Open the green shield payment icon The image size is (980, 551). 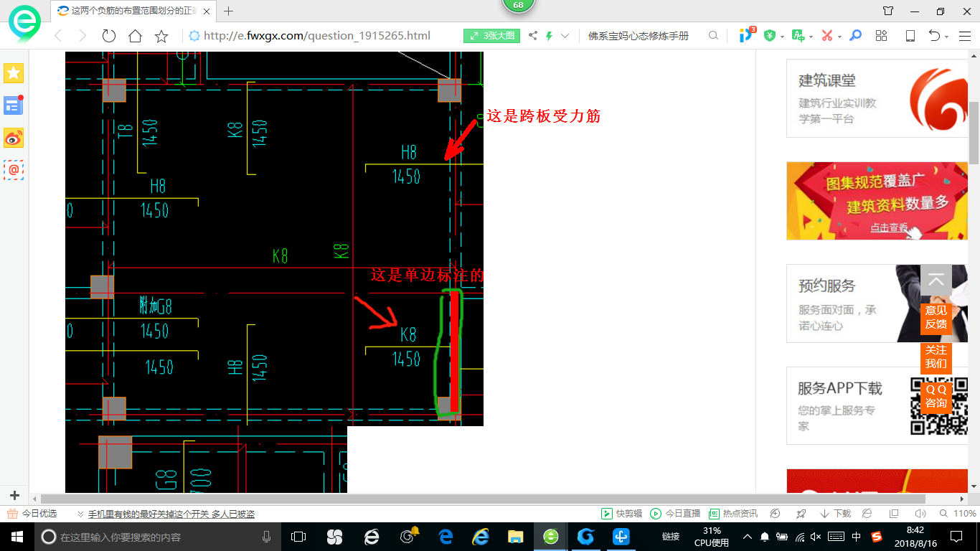click(770, 35)
